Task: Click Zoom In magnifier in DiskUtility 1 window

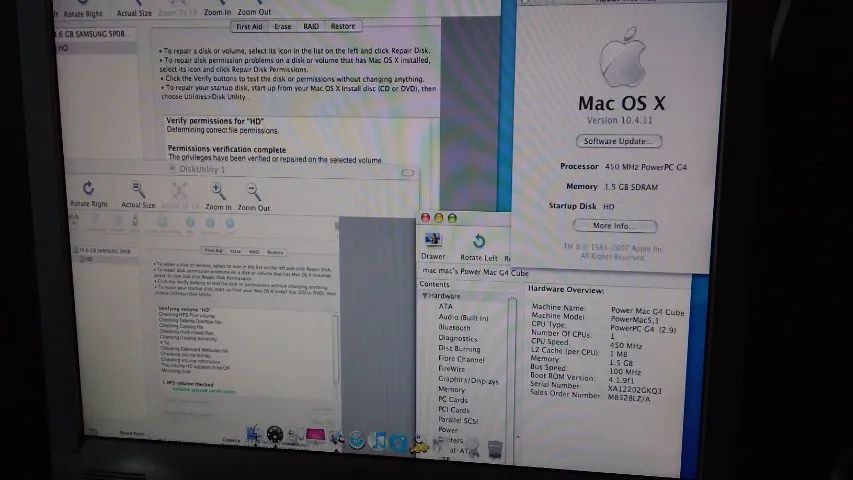Action: [x=218, y=192]
